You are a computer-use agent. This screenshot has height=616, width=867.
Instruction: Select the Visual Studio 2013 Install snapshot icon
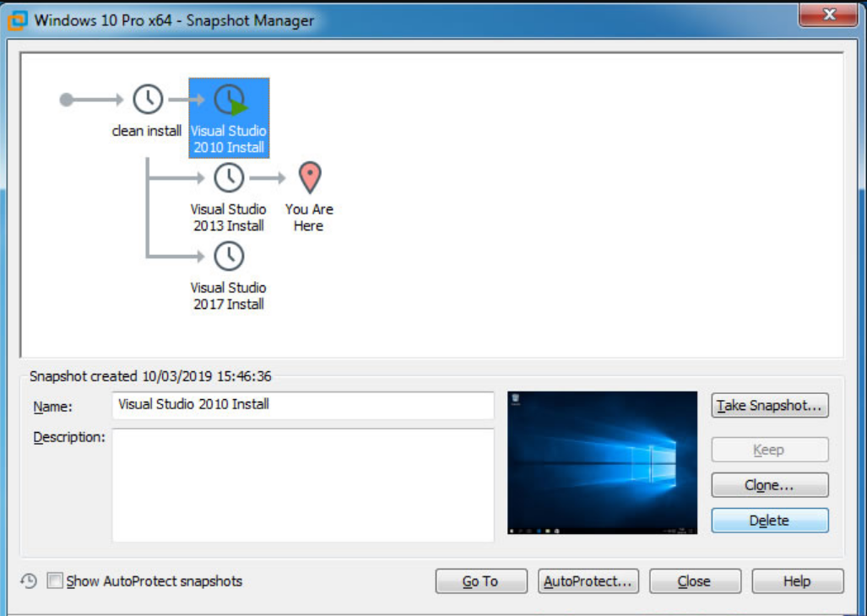[x=229, y=178]
